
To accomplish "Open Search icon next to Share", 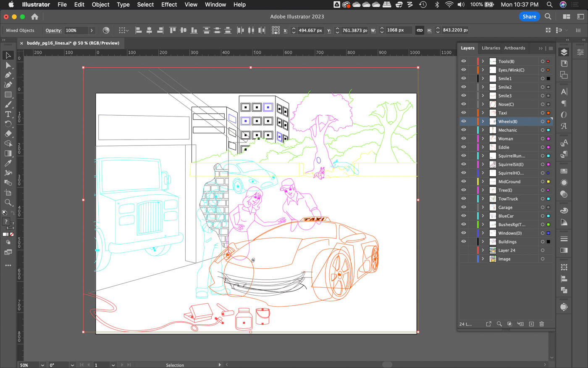I will (x=548, y=16).
